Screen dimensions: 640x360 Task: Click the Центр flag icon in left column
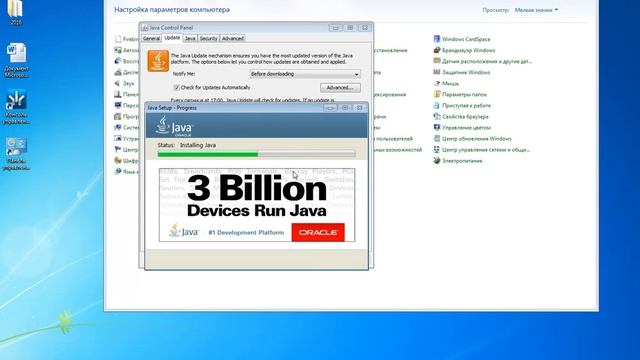pyautogui.click(x=118, y=149)
